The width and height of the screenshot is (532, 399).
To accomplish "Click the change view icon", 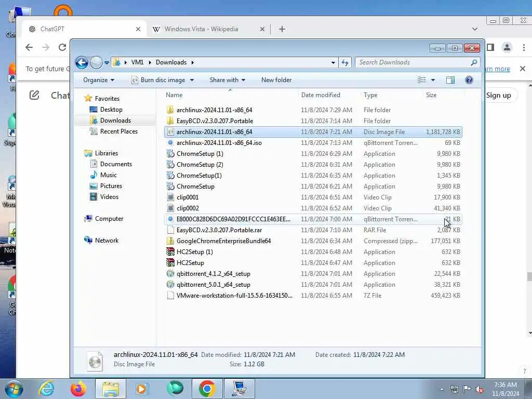I will click(422, 80).
